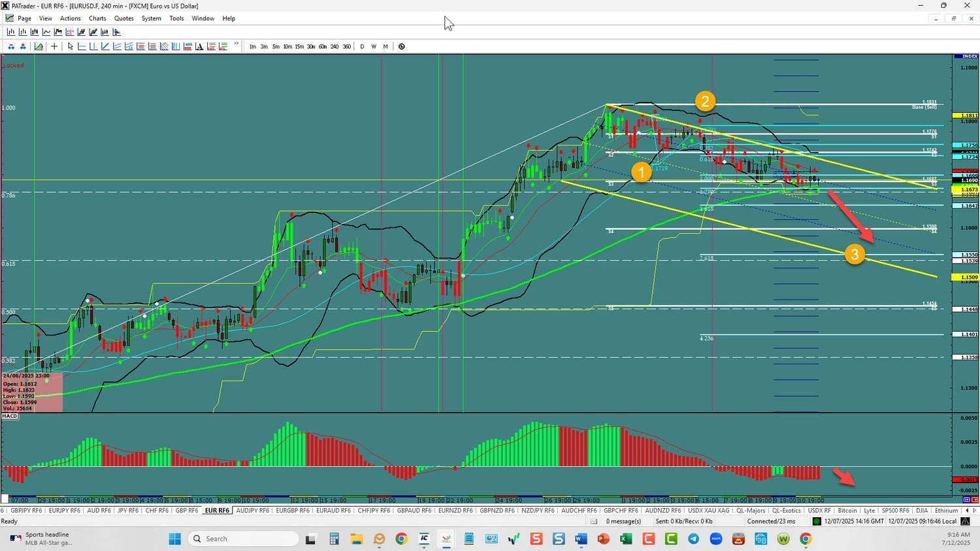Switch to the SP500 RF6 tab
The height and width of the screenshot is (551, 980).
895,511
